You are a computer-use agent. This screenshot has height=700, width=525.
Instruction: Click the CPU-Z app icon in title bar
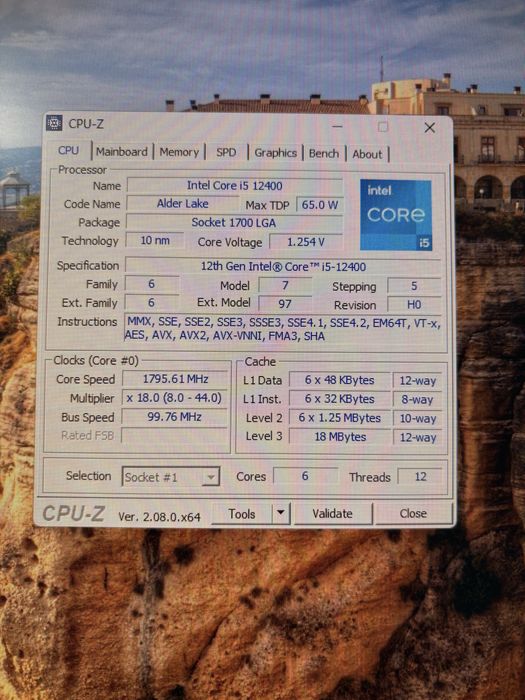[54, 123]
